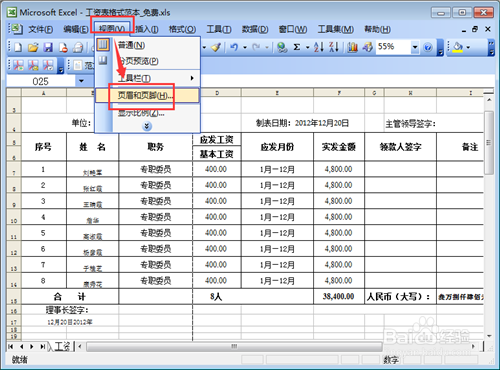Open the 工具栏(T) submenu

click(148, 78)
